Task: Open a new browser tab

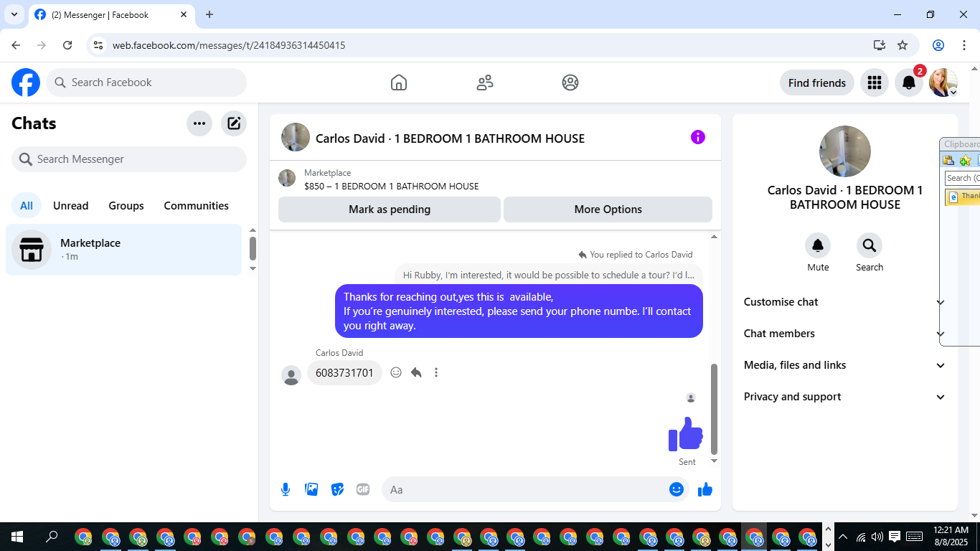Action: 209,14
